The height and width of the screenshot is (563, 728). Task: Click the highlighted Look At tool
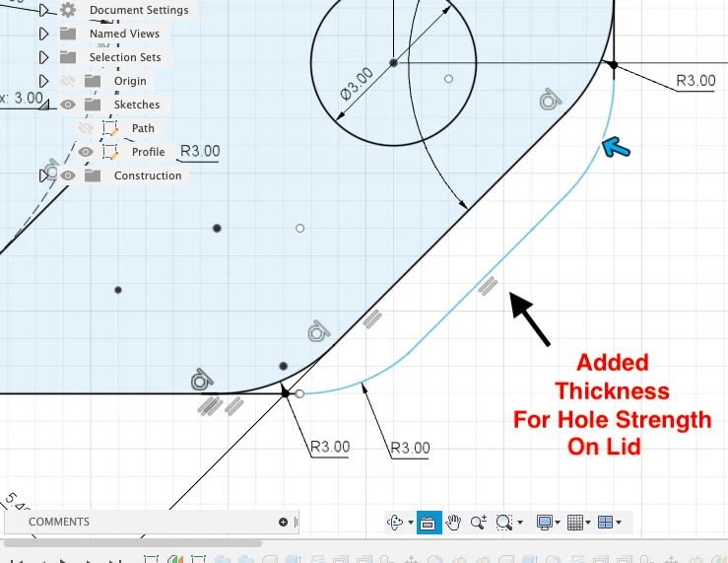(429, 523)
